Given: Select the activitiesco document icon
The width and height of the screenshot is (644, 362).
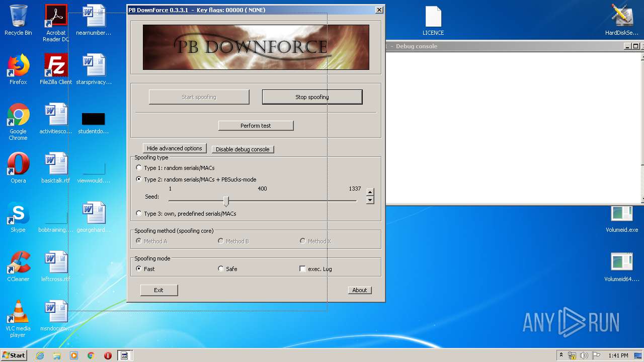Looking at the screenshot, I should 56,119.
